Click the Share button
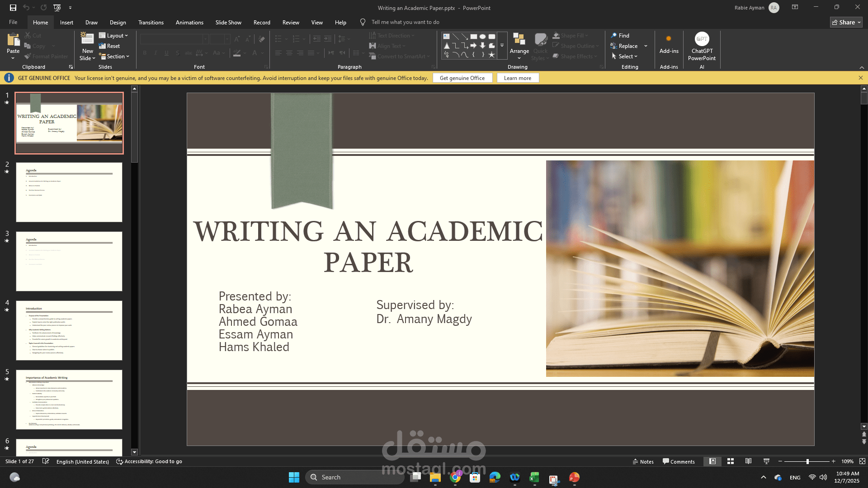 tap(846, 22)
